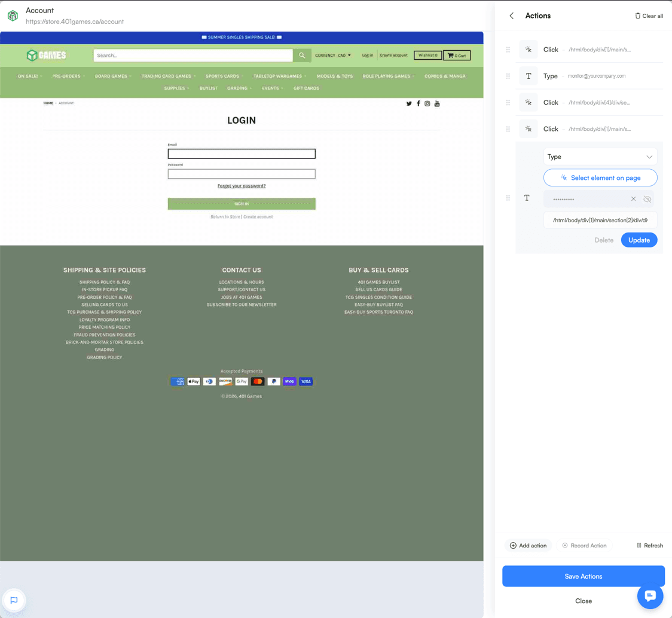Open the 0 Cart button
Image resolution: width=672 pixels, height=618 pixels.
tap(457, 56)
